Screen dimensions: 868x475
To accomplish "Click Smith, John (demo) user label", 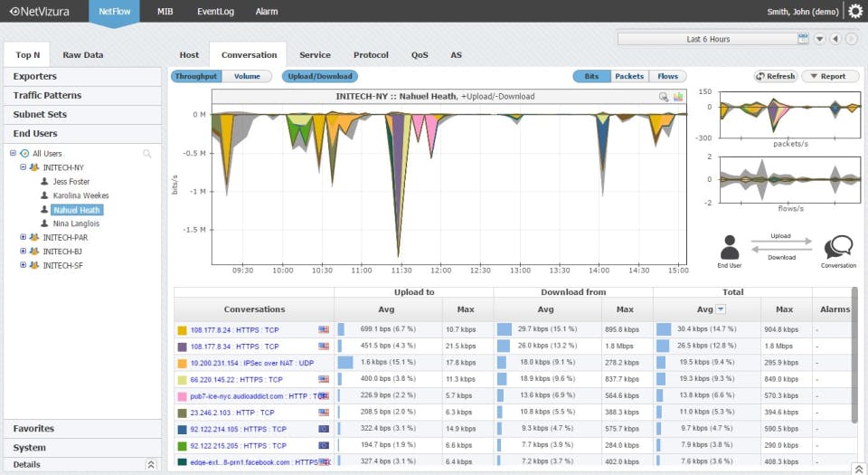I will (803, 11).
